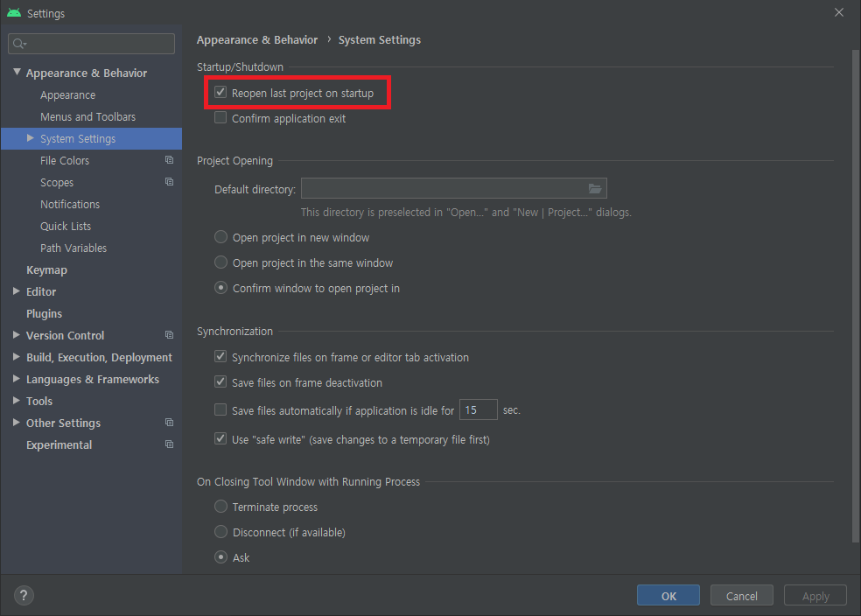Toggle Synchronize files on frame activation
The image size is (861, 616).
tap(220, 356)
